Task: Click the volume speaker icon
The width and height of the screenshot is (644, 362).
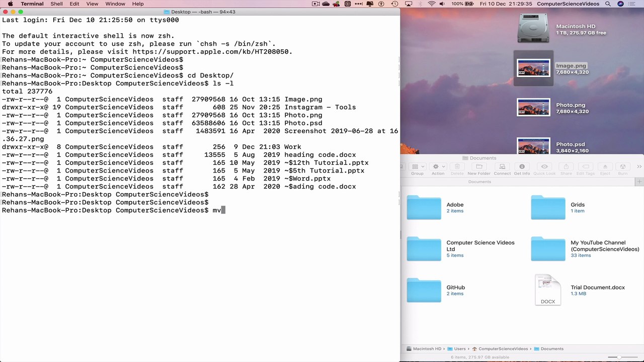Action: (x=443, y=4)
